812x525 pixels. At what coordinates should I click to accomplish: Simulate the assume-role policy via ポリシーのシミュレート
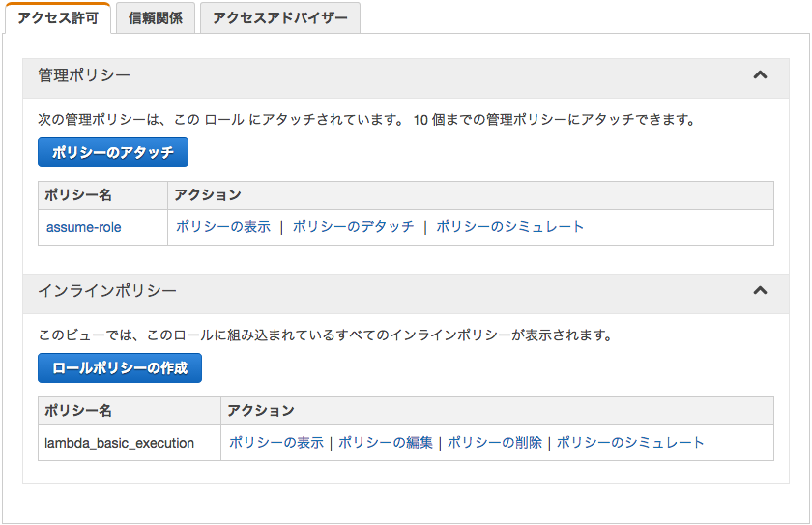pyautogui.click(x=509, y=227)
